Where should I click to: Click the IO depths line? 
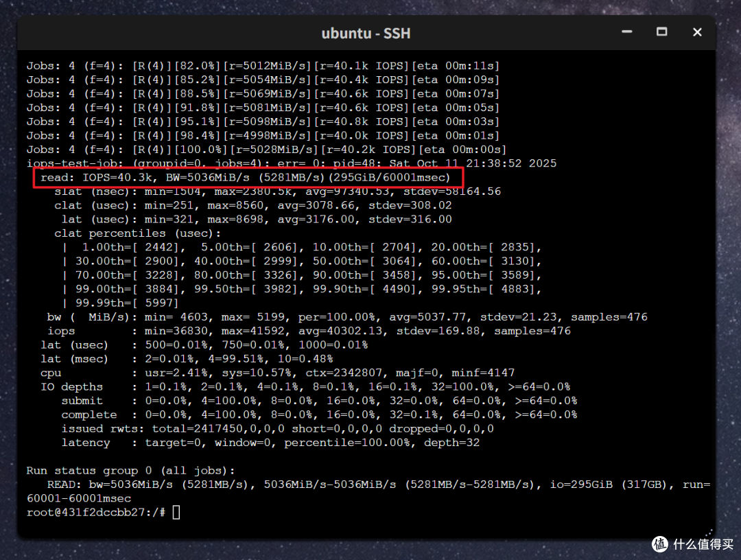tap(305, 387)
